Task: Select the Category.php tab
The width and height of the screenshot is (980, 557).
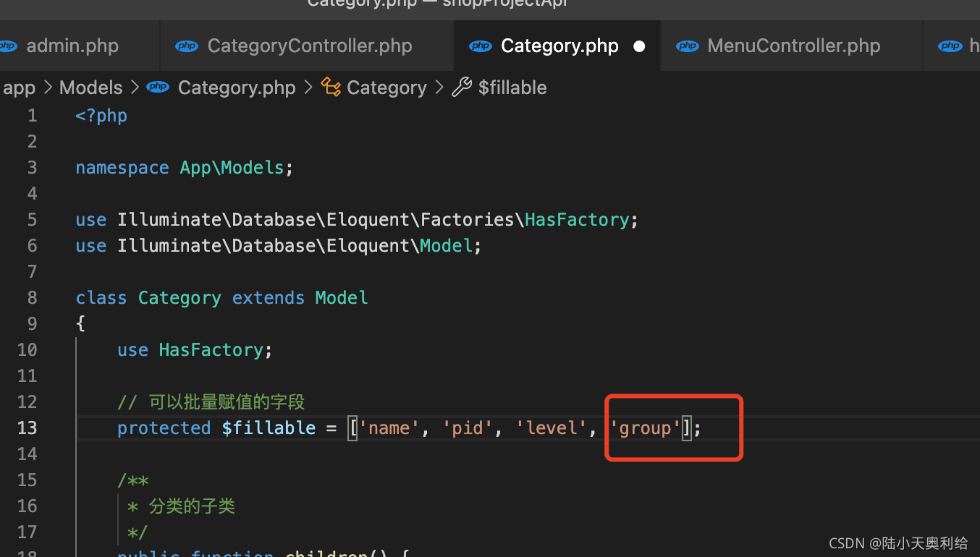Action: pyautogui.click(x=558, y=46)
